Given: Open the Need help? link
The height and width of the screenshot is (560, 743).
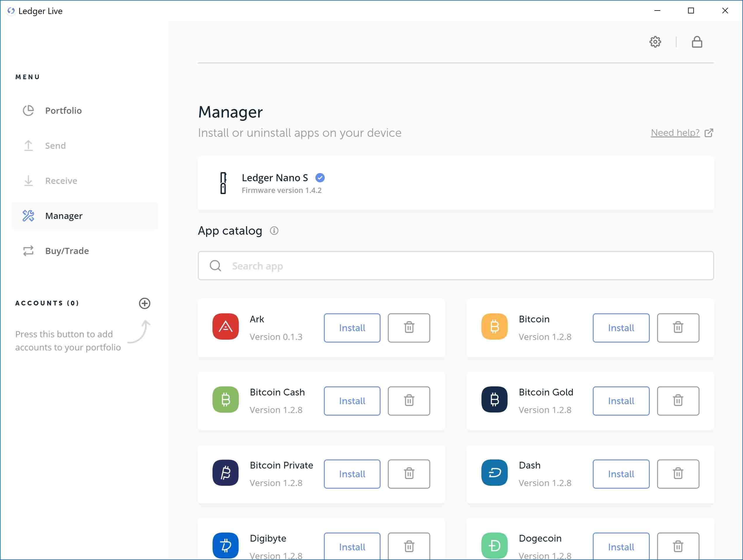Looking at the screenshot, I should coord(682,133).
